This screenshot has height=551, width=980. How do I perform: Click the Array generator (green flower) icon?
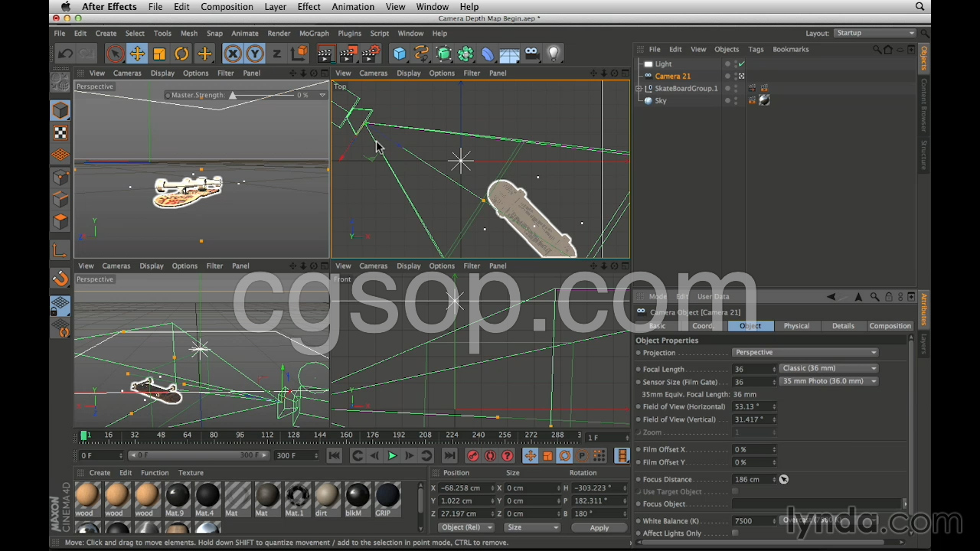coord(465,54)
